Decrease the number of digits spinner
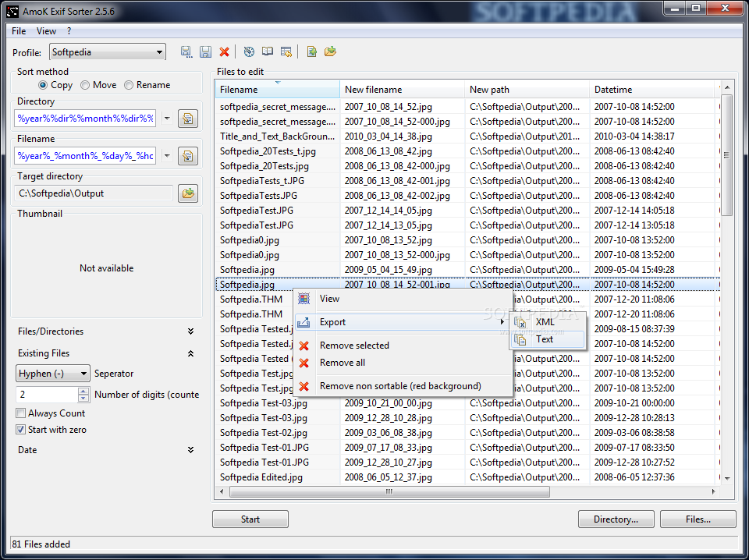 [x=83, y=399]
